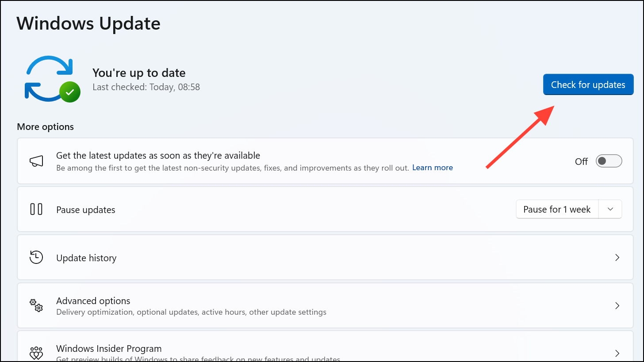
Task: Open Advanced options label
Action: [x=93, y=301]
